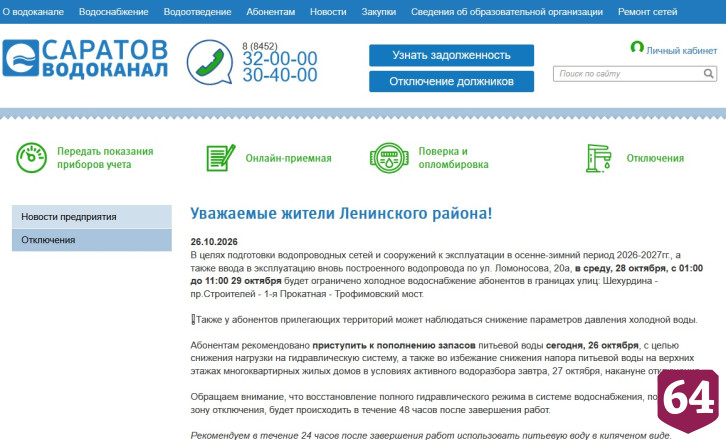The width and height of the screenshot is (726, 440).
Task: Click the phone number 32-00-00
Action: pyautogui.click(x=280, y=59)
